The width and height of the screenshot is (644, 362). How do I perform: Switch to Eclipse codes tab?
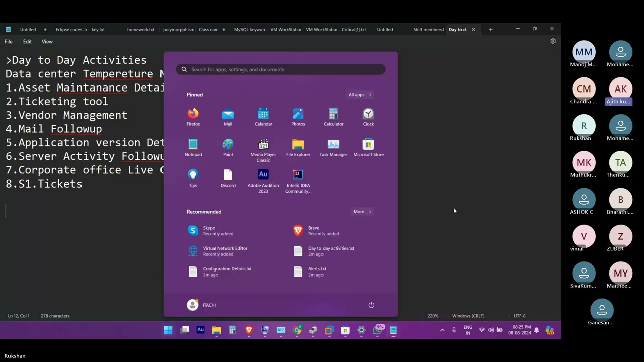click(70, 30)
